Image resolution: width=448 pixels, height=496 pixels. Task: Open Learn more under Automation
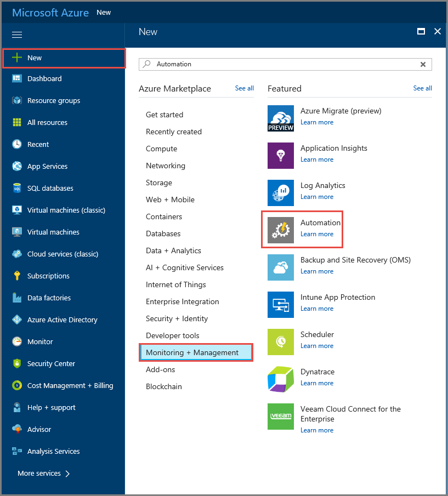(x=317, y=234)
